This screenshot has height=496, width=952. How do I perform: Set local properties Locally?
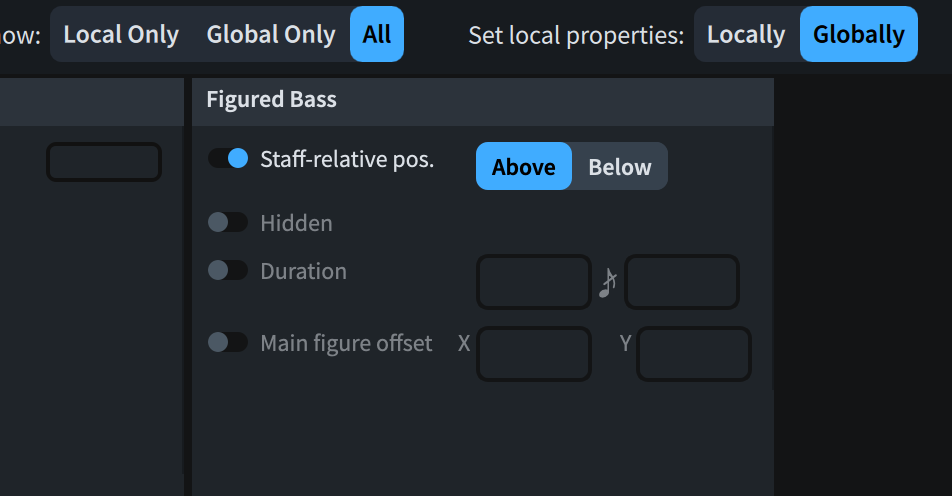pos(746,34)
